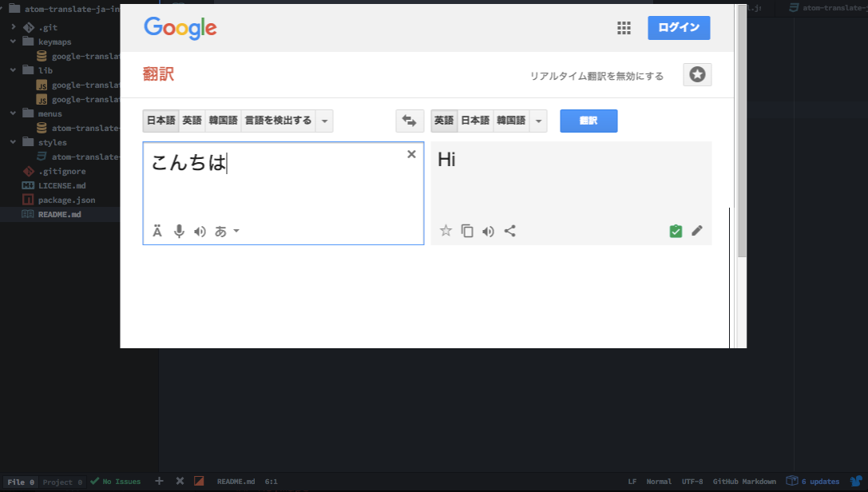Change LF line ending setting
Screen dimensions: 868x492
[x=632, y=482]
